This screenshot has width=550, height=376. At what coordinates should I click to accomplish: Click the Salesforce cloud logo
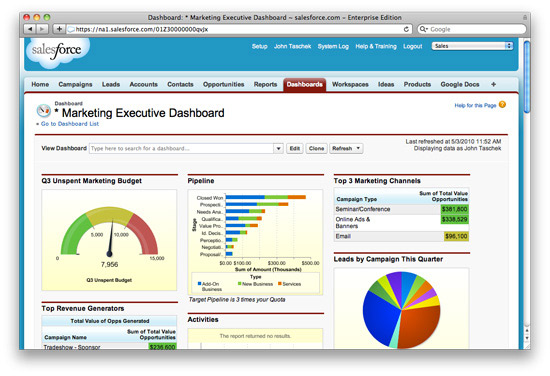57,52
